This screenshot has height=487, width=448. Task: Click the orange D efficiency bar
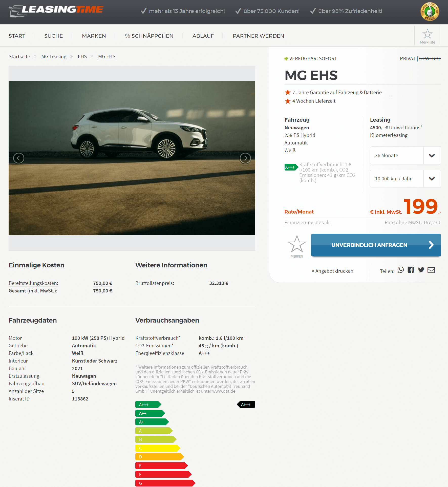coord(160,457)
